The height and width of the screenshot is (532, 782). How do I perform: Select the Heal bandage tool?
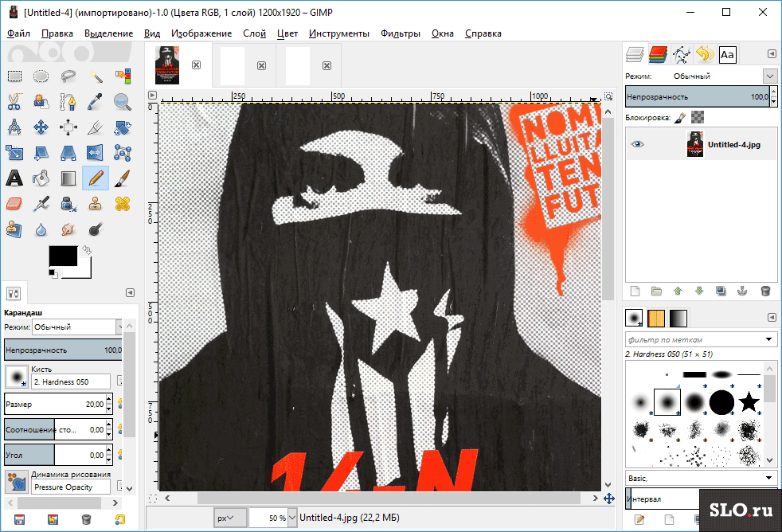point(122,203)
